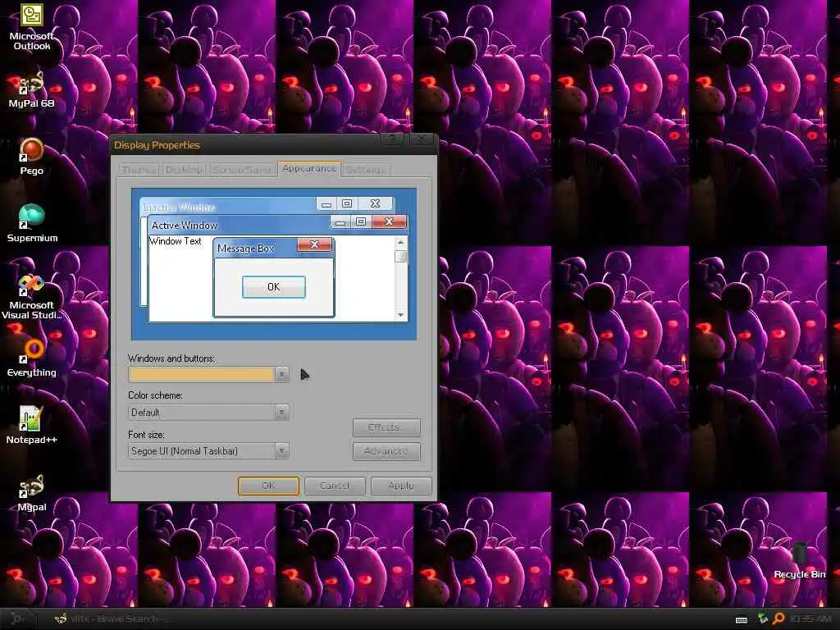Image resolution: width=840 pixels, height=630 pixels.
Task: Click the preview Inactive Window minimize icon
Action: tap(326, 204)
